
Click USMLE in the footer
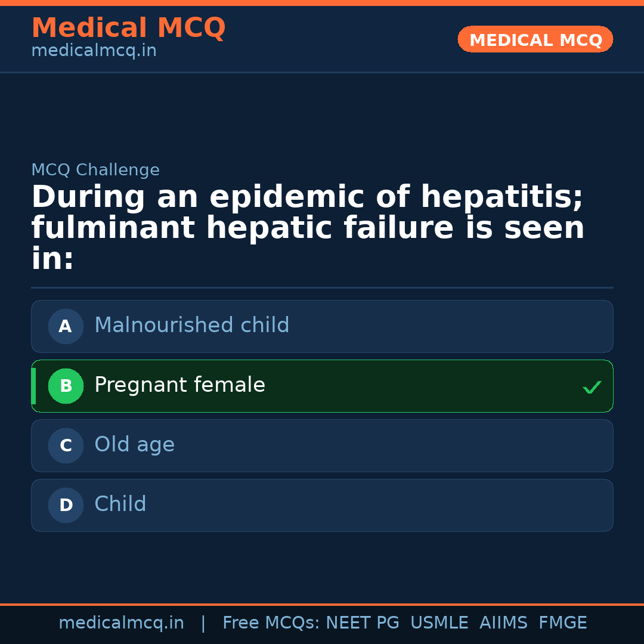pyautogui.click(x=439, y=623)
